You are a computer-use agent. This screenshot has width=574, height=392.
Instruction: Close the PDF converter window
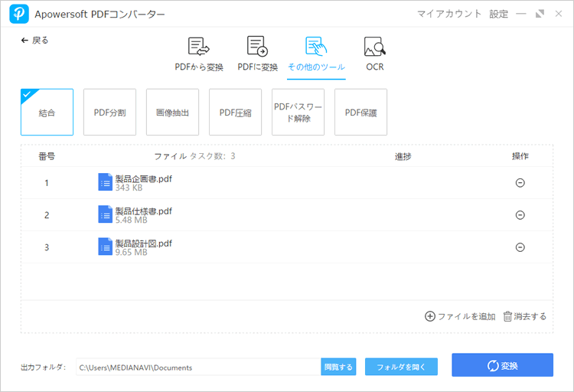[558, 14]
